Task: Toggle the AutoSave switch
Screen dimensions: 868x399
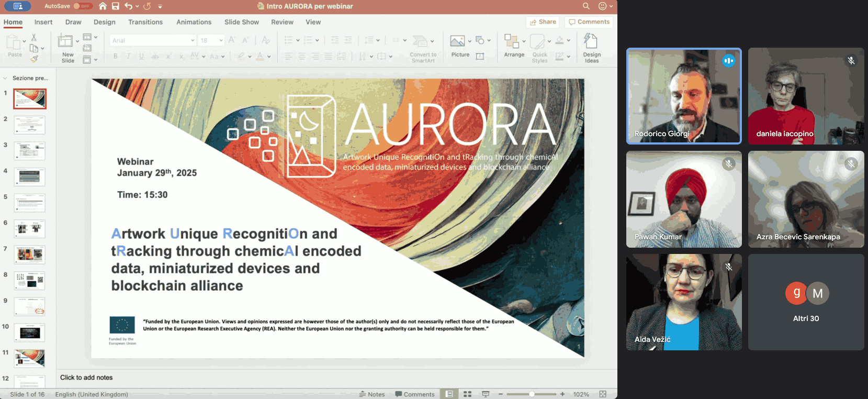Action: click(x=83, y=6)
